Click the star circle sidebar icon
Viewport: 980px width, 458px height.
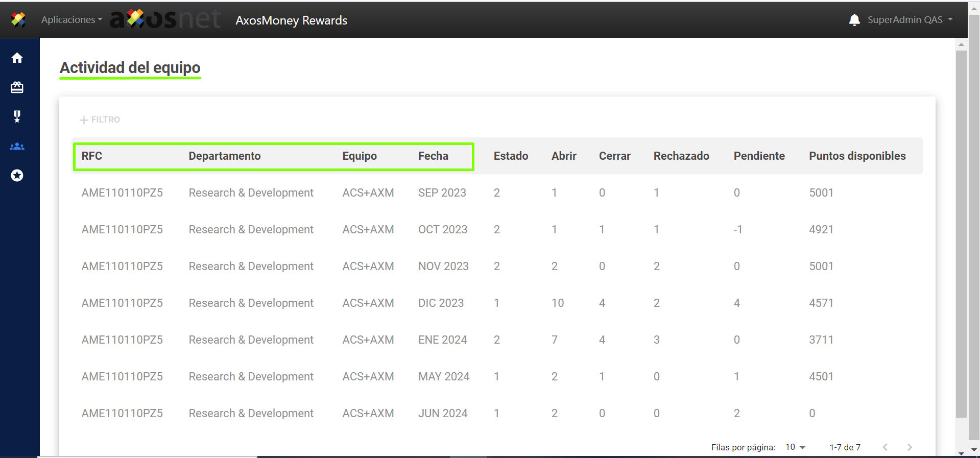pyautogui.click(x=17, y=176)
